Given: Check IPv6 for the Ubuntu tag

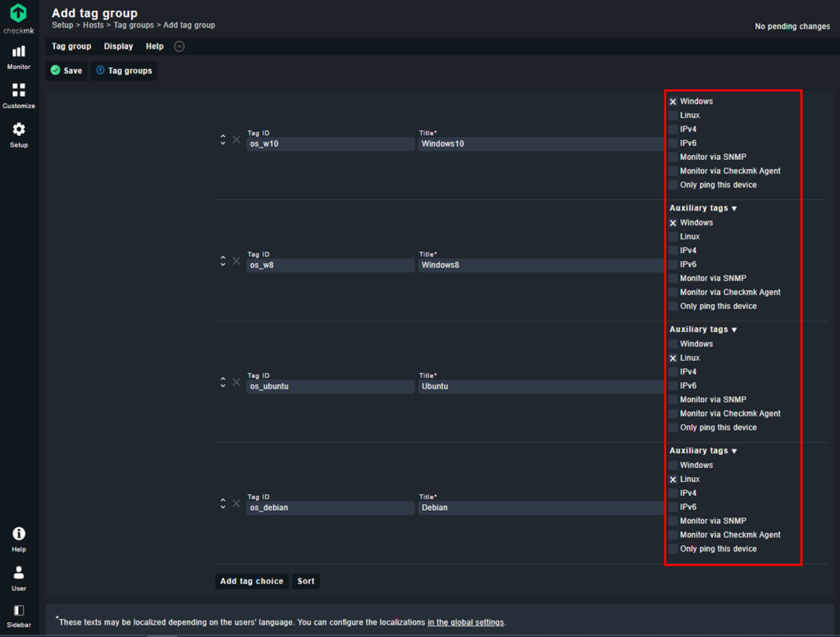Looking at the screenshot, I should click(x=673, y=386).
